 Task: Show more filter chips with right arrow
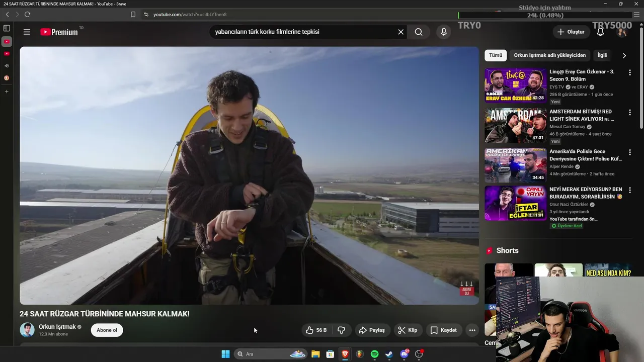coord(624,55)
